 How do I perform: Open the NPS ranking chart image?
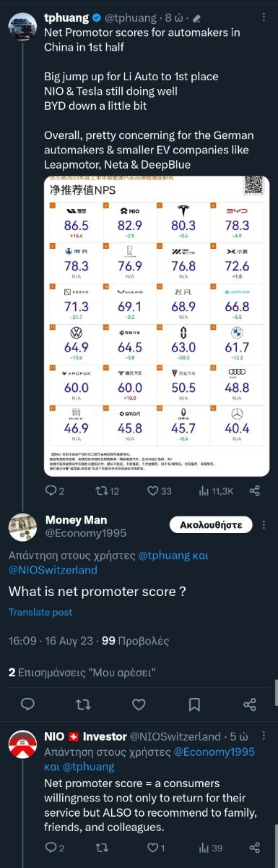coord(157,326)
